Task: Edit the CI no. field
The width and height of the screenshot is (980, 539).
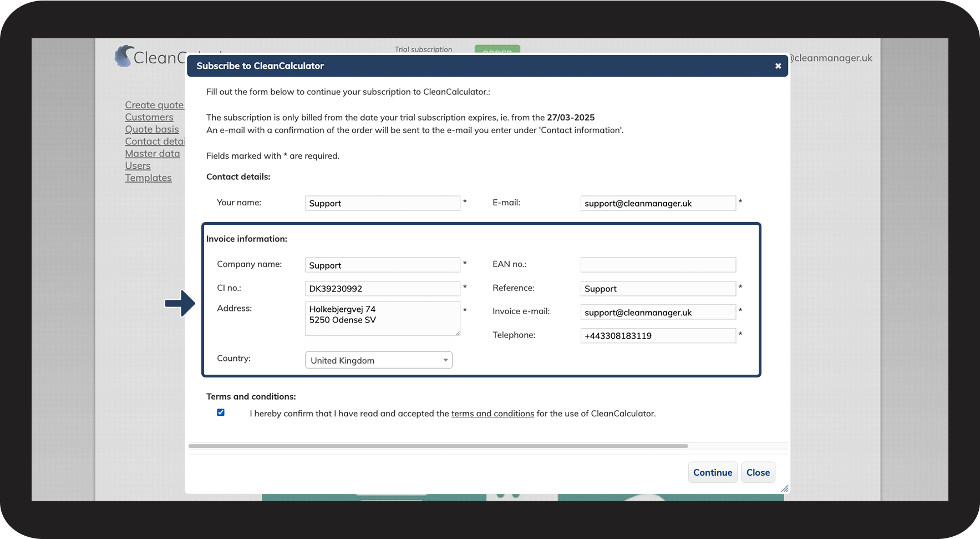Action: 382,289
